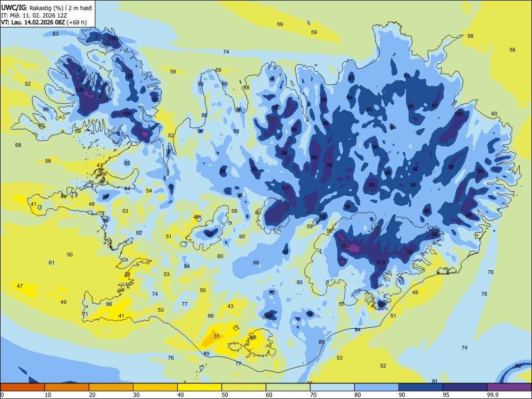Click the '48' humidity value on the map
The image size is (532, 399).
click(x=92, y=204)
